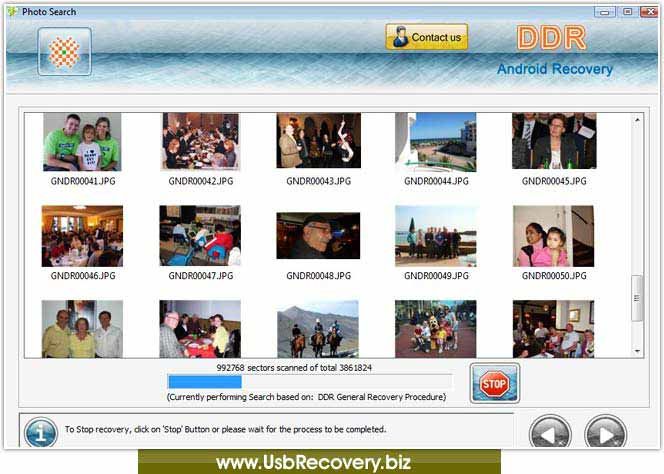The image size is (664, 474).
Task: Click the GNDR00045.JPG file name
Action: point(554,181)
